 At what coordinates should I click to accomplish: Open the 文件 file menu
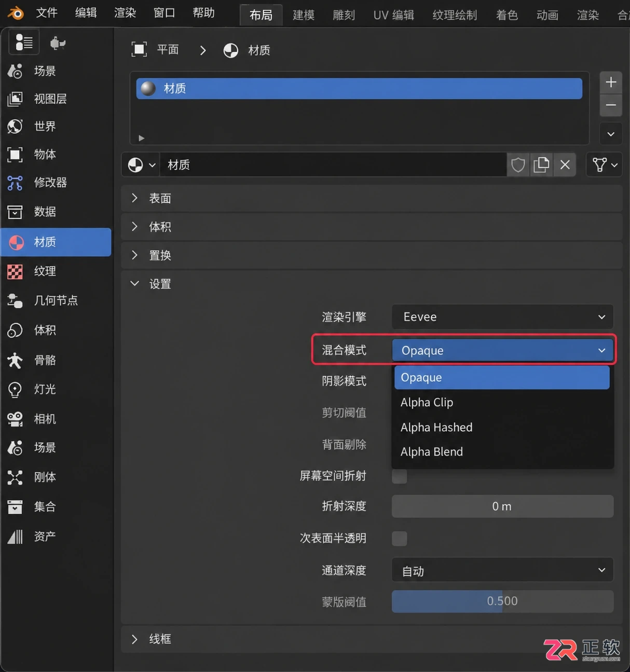47,12
